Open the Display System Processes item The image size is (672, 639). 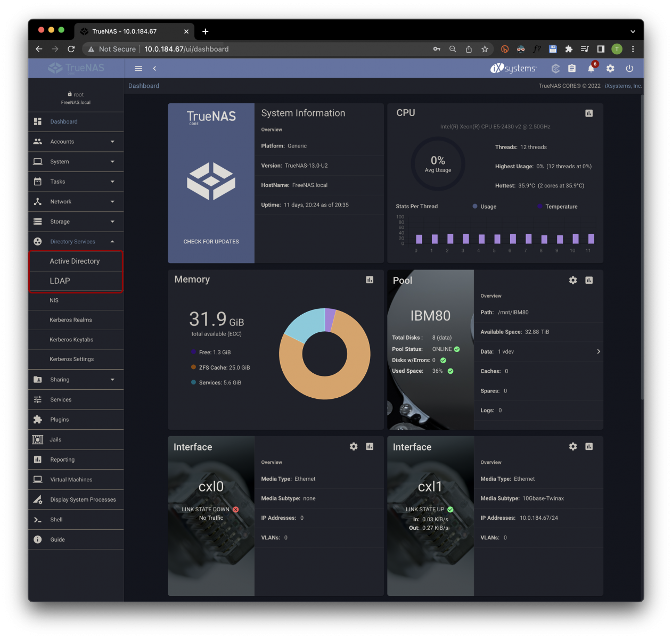point(76,499)
